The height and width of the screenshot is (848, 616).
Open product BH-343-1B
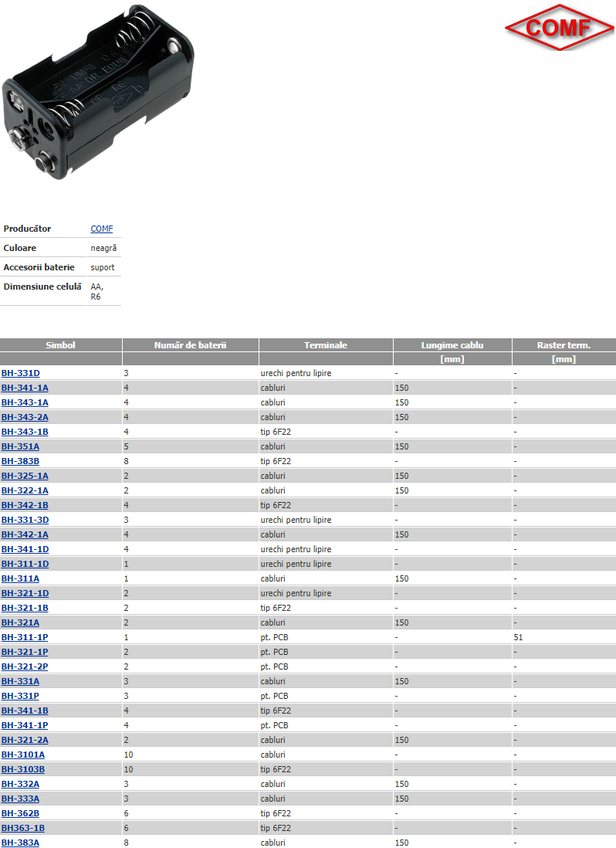(x=25, y=432)
